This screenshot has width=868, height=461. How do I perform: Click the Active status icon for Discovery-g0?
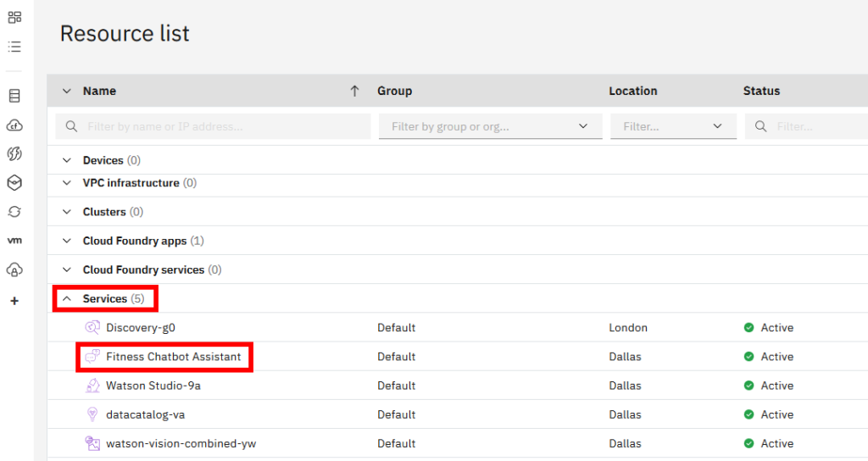749,328
